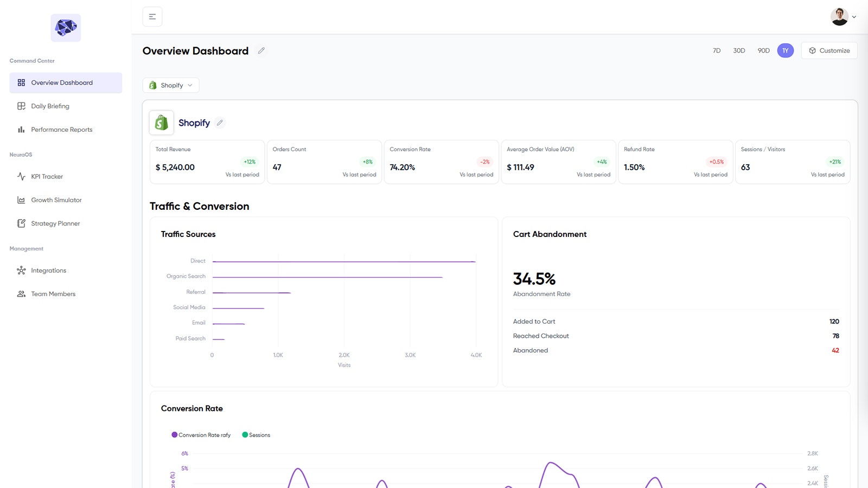Click the Referral traffic bar
Image resolution: width=868 pixels, height=488 pixels.
pyautogui.click(x=252, y=293)
